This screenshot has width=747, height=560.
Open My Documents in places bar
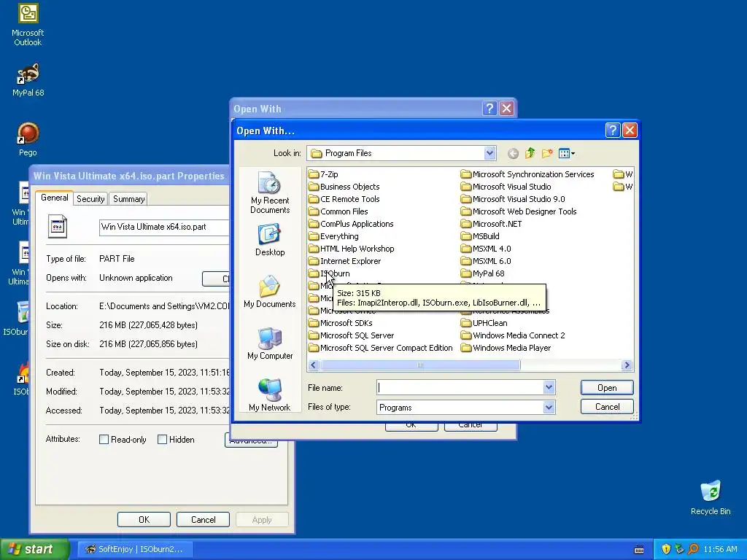270,292
